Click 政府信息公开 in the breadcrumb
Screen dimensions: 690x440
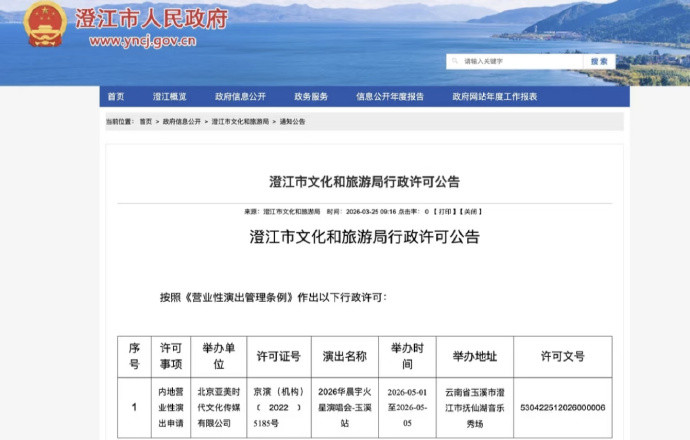182,121
